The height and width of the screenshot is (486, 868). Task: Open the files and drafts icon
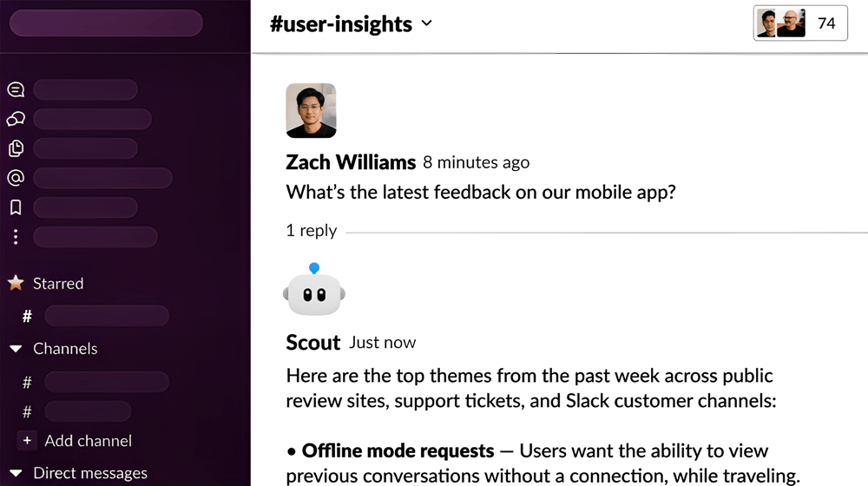pos(16,148)
